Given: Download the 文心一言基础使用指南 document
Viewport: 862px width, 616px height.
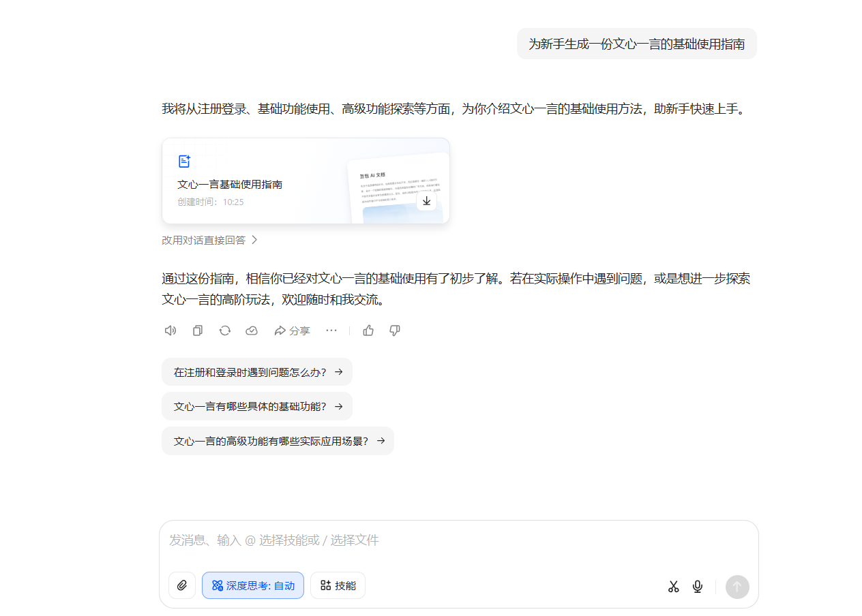Looking at the screenshot, I should [x=426, y=201].
